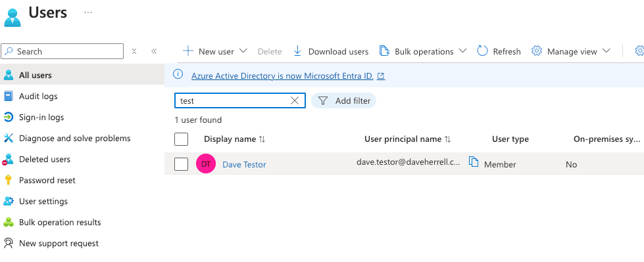Click the Diagnose wrench icon
The image size is (644, 262).
click(x=8, y=138)
